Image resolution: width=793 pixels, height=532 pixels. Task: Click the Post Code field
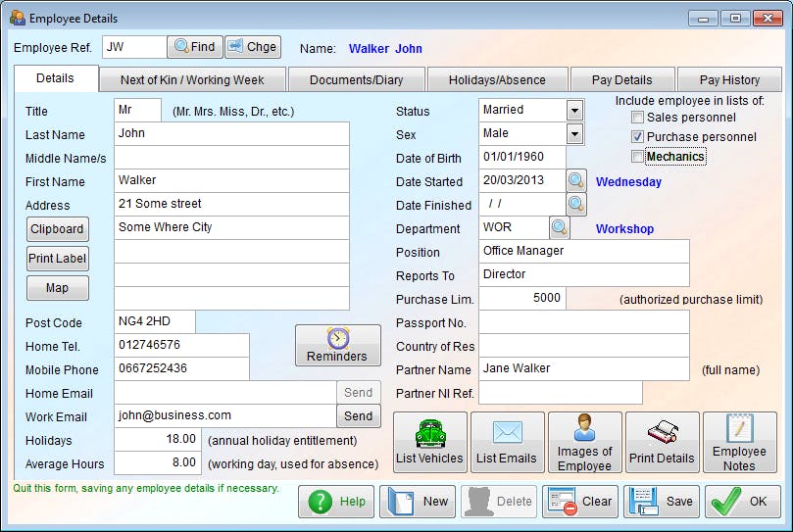click(155, 321)
